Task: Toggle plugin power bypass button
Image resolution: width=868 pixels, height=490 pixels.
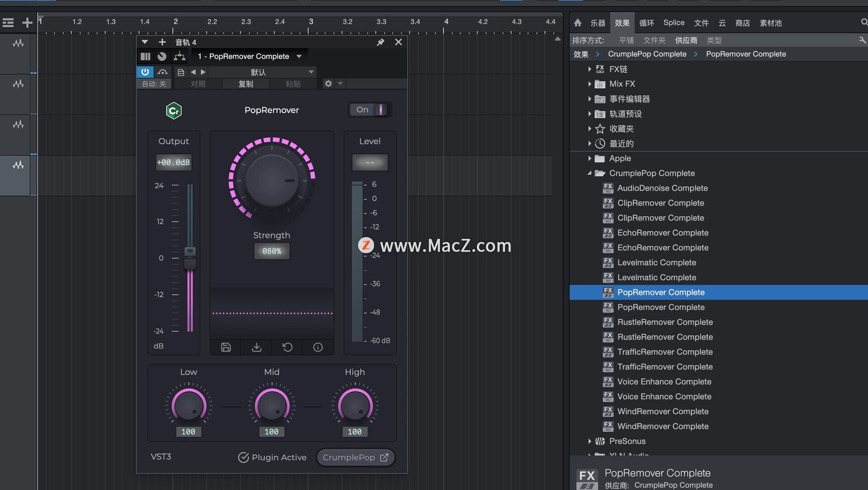Action: click(145, 72)
